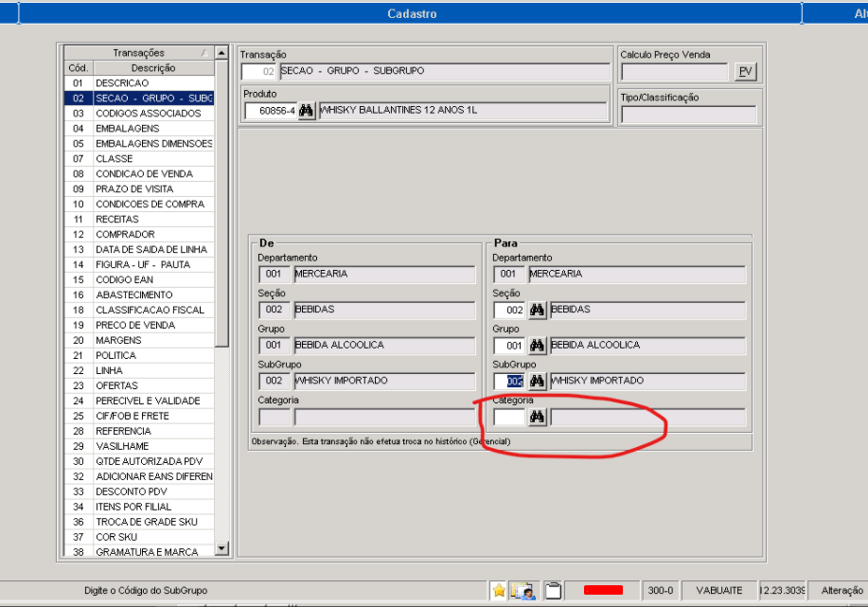Click 300-0 in status bar
868x607 pixels.
click(x=661, y=590)
